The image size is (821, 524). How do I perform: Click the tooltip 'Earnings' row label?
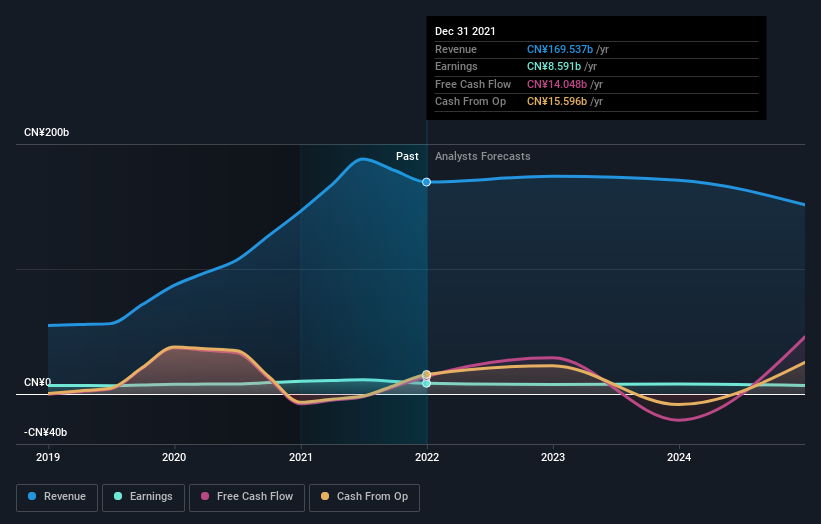(x=456, y=66)
